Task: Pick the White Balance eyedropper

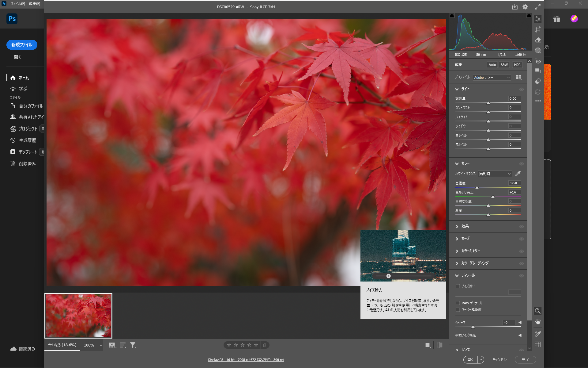Action: (518, 174)
